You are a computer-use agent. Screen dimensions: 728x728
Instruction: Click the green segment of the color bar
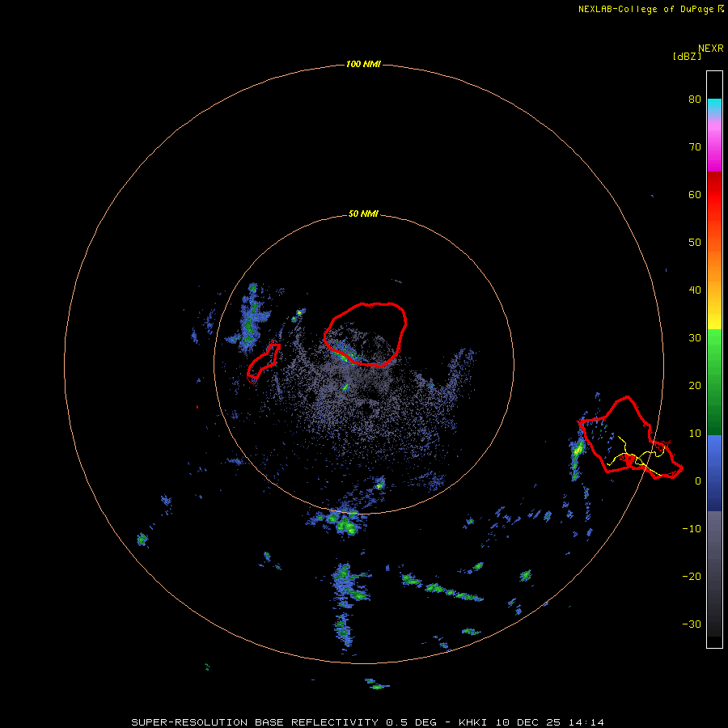click(714, 382)
